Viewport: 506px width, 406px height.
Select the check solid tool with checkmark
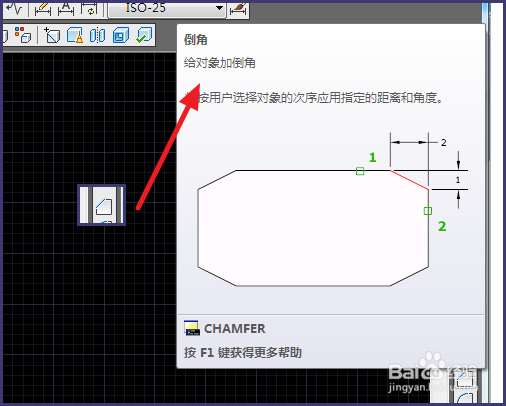tap(144, 35)
